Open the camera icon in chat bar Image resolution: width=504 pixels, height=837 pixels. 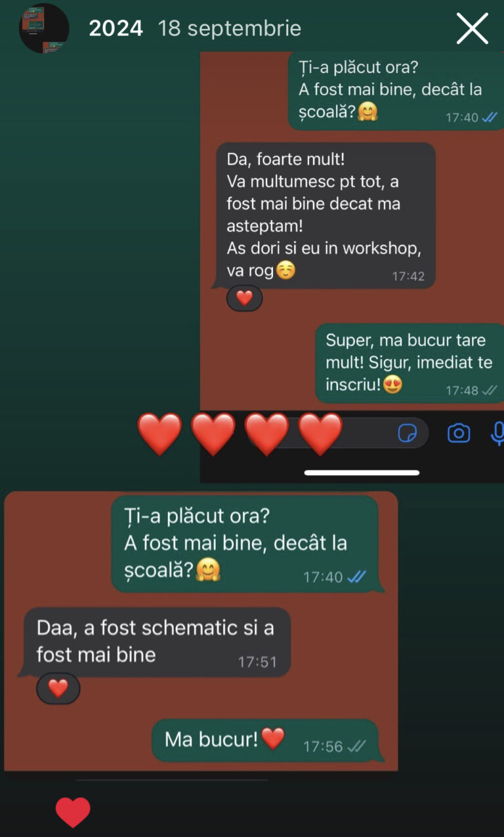click(459, 433)
